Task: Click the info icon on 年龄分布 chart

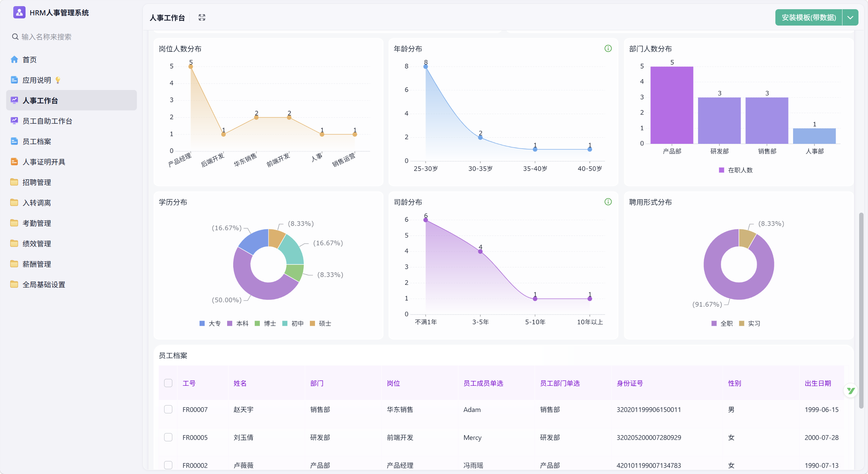Action: [x=608, y=48]
